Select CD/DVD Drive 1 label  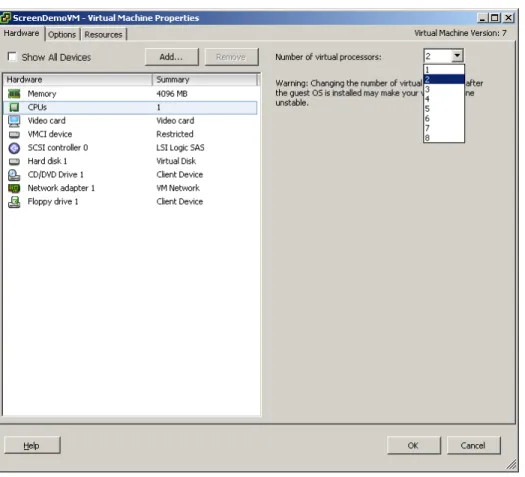[x=56, y=175]
